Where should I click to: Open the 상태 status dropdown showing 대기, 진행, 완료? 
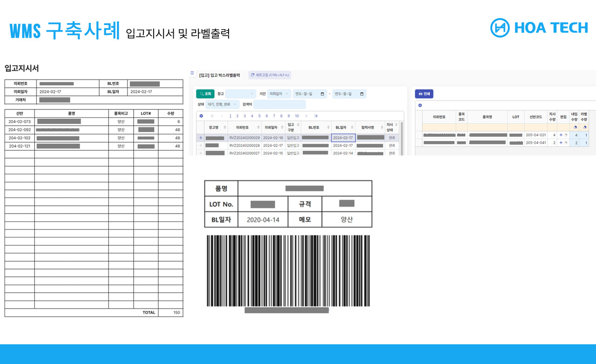[223, 104]
